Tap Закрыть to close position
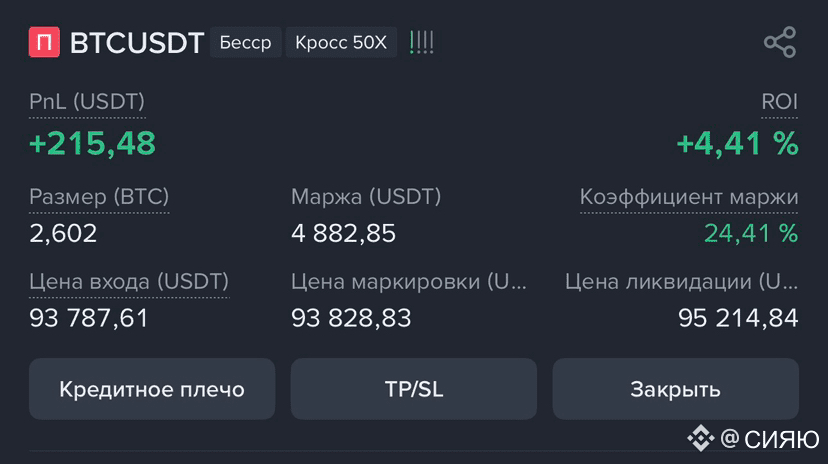 click(675, 389)
